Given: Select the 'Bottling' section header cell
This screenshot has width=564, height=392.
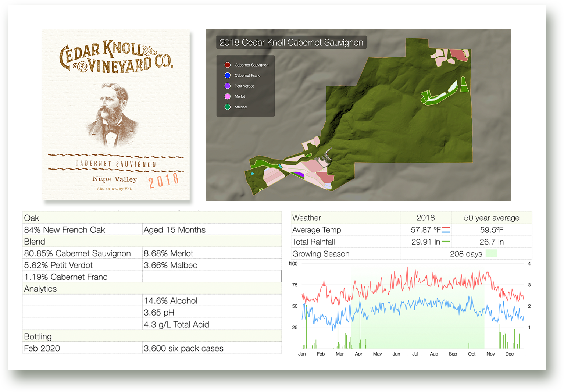Looking at the screenshot, I should (x=152, y=336).
